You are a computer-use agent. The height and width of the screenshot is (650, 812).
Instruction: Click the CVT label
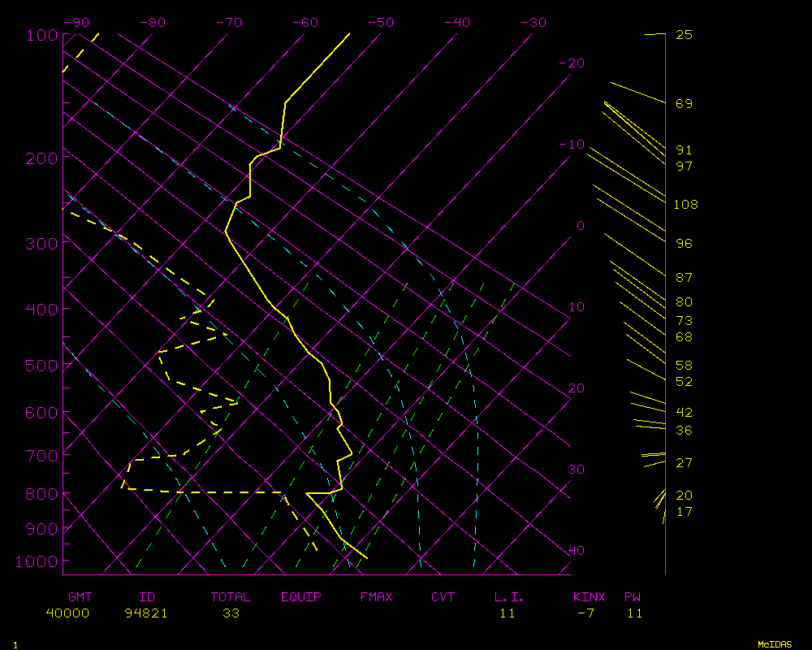point(443,597)
